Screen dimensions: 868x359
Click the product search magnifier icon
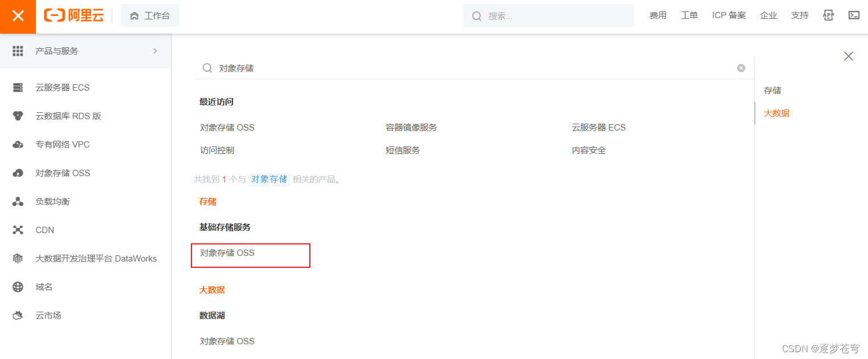(x=207, y=68)
